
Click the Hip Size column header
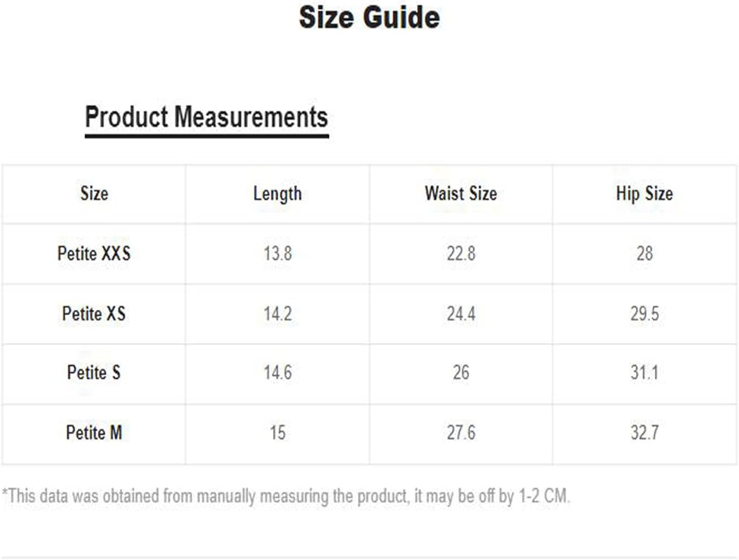[x=645, y=194]
